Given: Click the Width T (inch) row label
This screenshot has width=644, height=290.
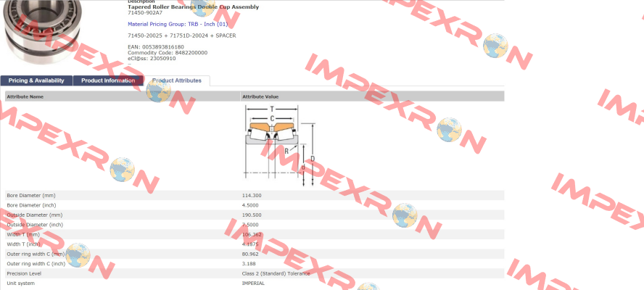Looking at the screenshot, I should 24,244.
